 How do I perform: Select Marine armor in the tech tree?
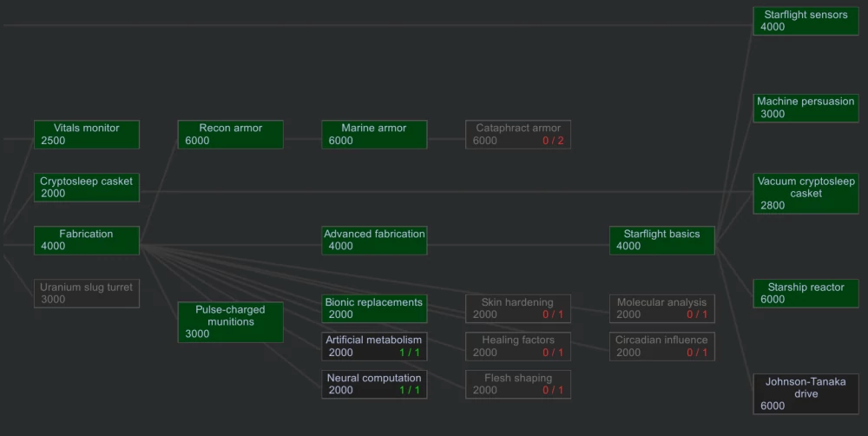(374, 135)
